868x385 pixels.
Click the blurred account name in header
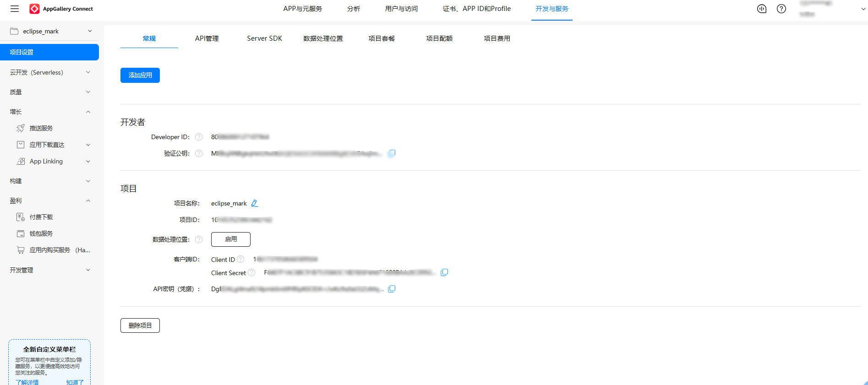[815, 4]
